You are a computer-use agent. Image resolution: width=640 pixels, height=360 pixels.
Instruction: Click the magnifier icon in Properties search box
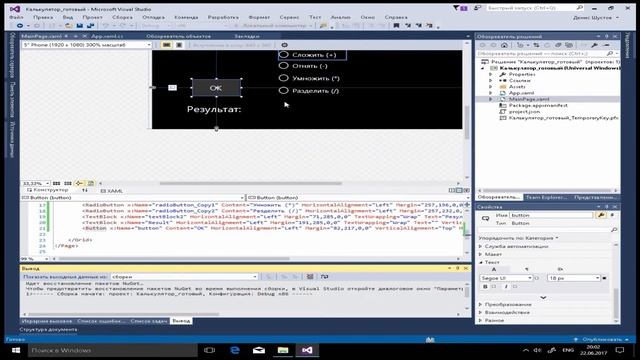click(613, 230)
